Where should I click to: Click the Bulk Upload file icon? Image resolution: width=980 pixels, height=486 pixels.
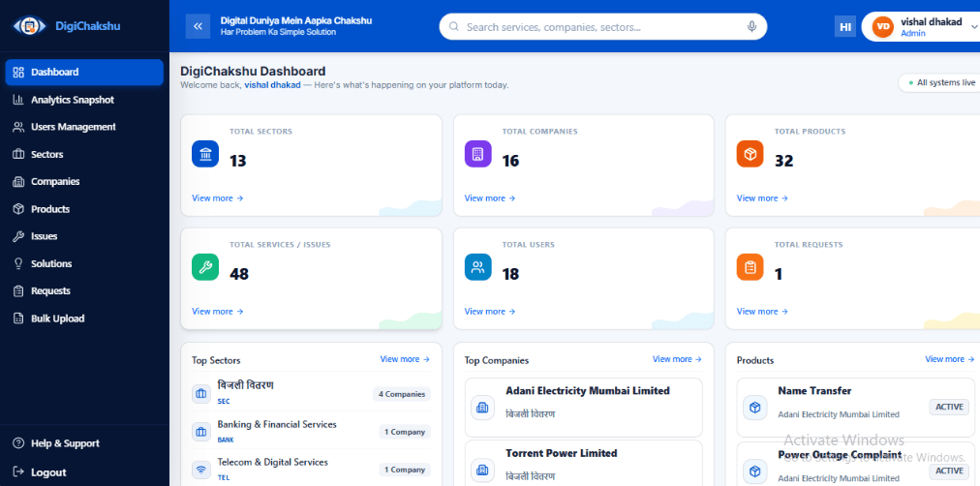point(18,319)
